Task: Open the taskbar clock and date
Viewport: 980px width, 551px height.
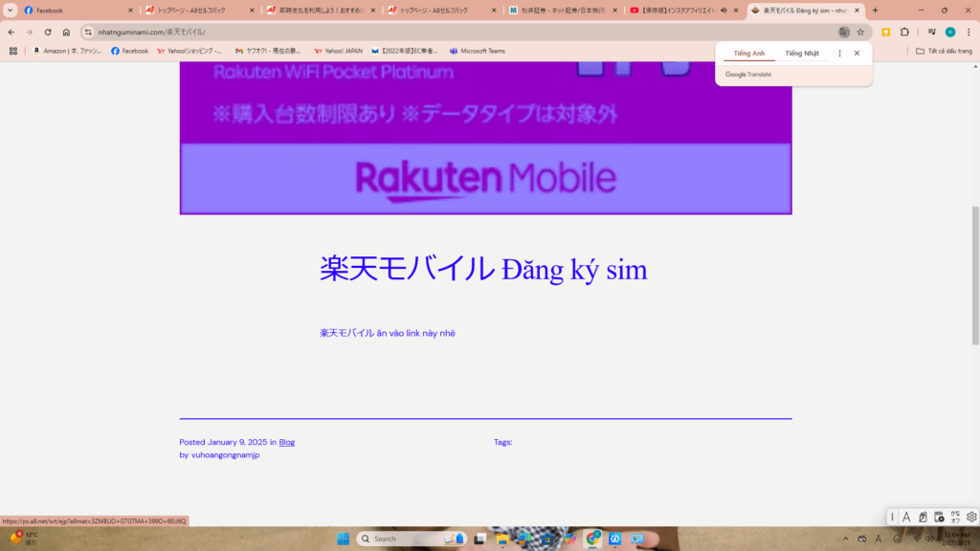Action: (957, 539)
